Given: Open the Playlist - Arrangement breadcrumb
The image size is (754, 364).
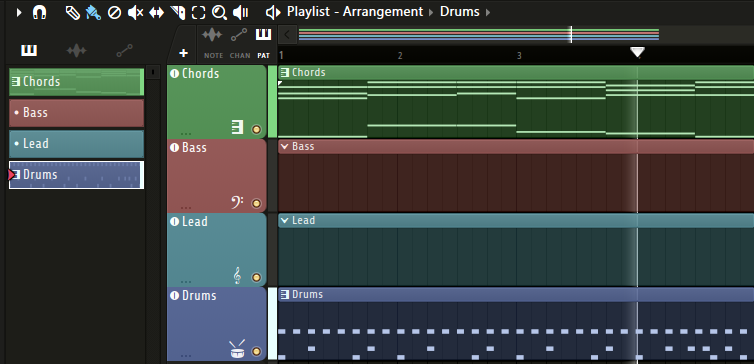Looking at the screenshot, I should pyautogui.click(x=355, y=12).
